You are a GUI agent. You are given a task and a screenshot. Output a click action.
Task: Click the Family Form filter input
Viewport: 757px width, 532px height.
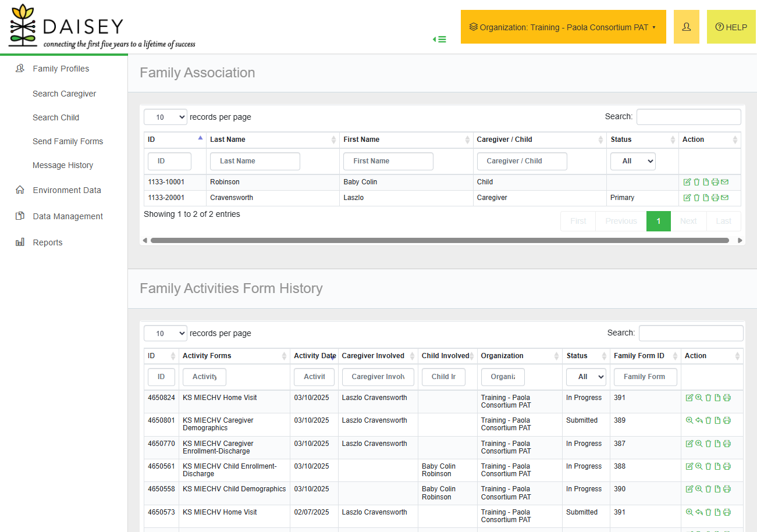[645, 377]
